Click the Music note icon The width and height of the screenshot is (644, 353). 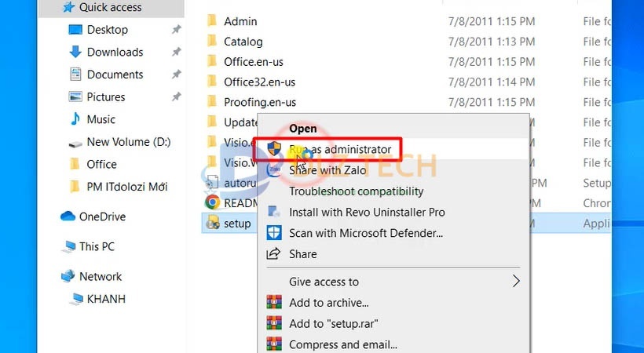click(x=75, y=119)
